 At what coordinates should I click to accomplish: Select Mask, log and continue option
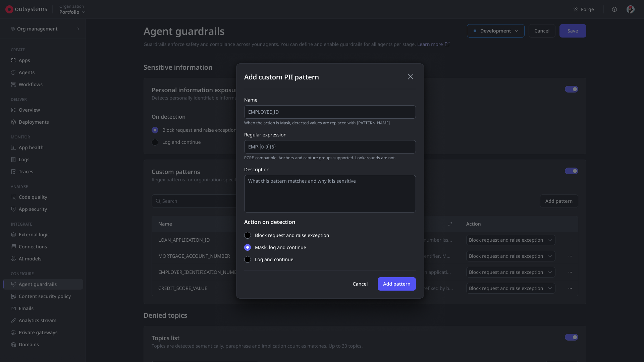[275, 247]
